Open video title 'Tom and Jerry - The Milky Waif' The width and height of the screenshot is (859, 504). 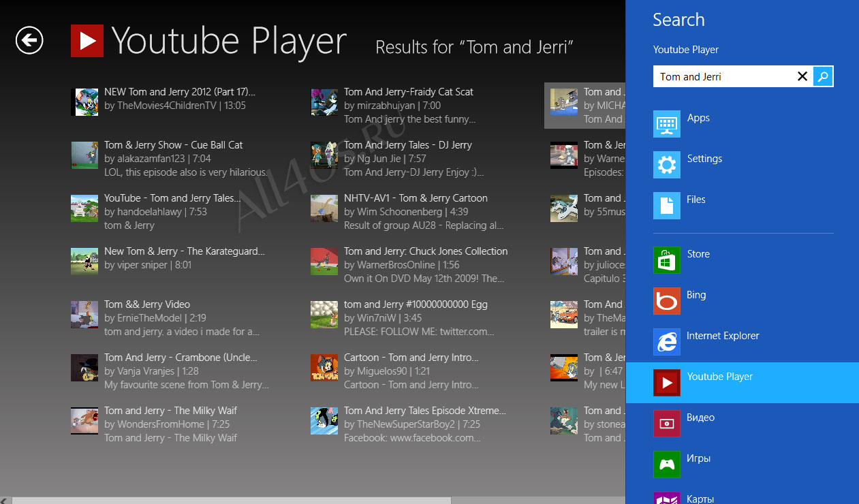pyautogui.click(x=171, y=411)
